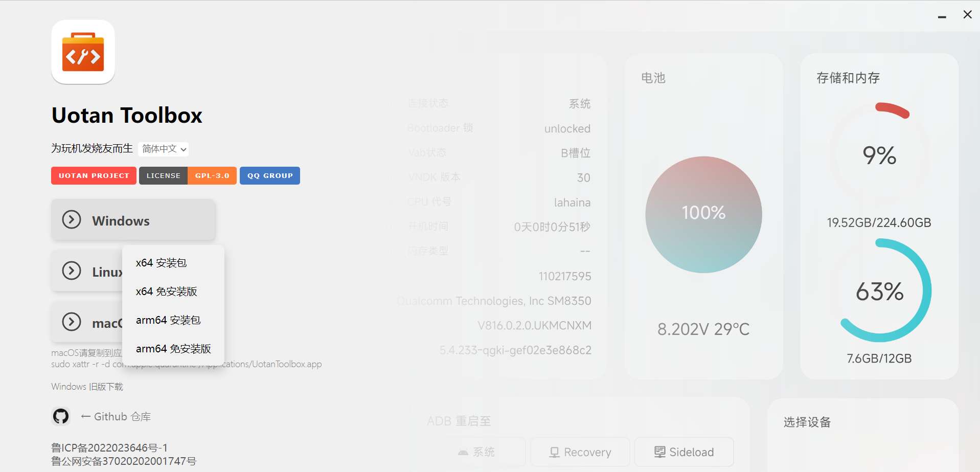Click the 选择设备 panel heading
This screenshot has width=980, height=472.
[807, 422]
